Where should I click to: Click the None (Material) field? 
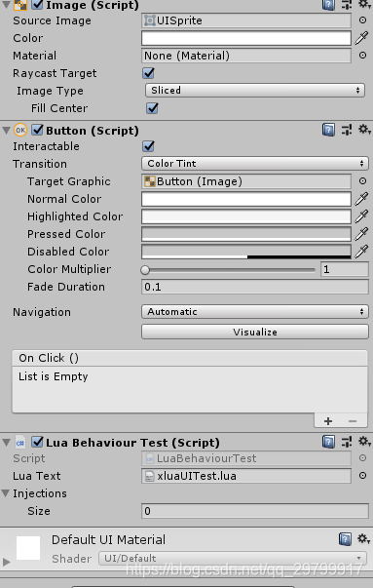(x=246, y=56)
